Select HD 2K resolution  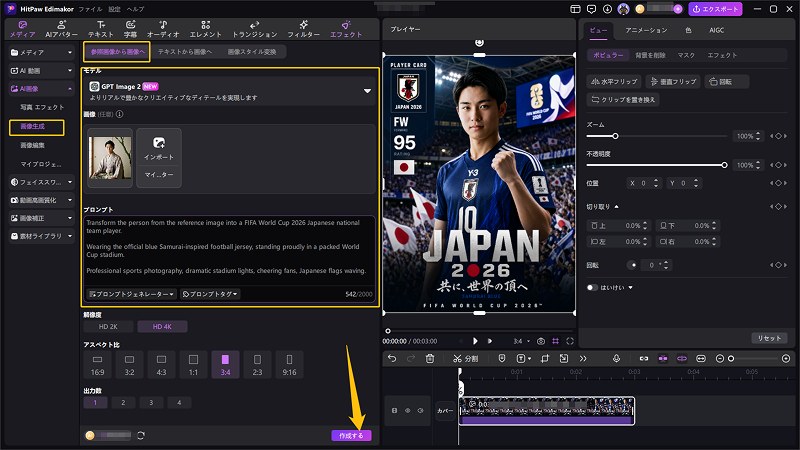coord(108,327)
